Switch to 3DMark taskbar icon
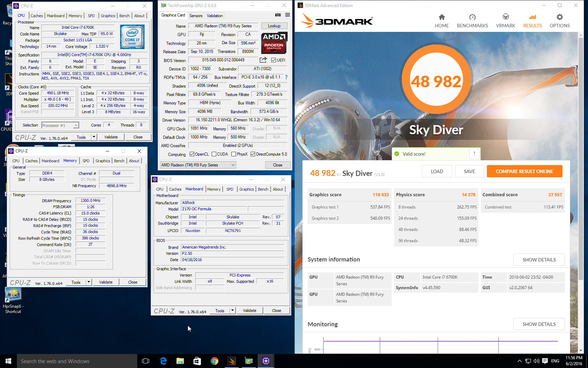This screenshot has width=588, height=368. click(x=232, y=361)
